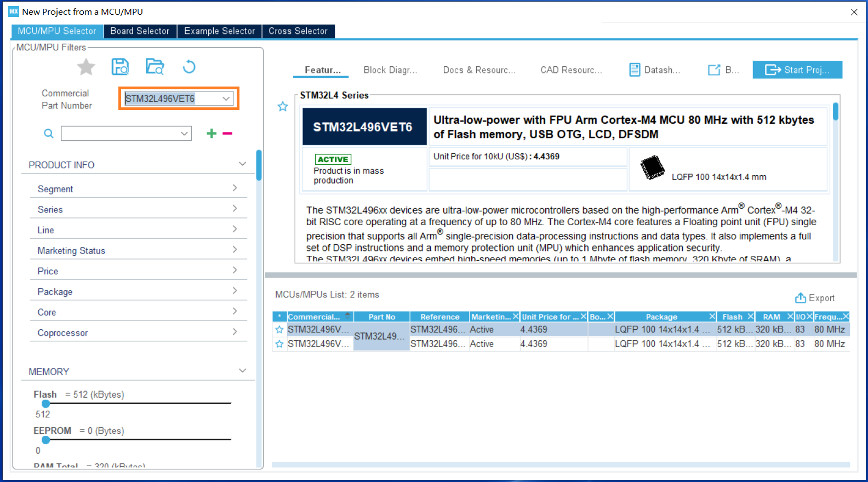
Task: Close Unit Price column X
Action: tap(584, 317)
